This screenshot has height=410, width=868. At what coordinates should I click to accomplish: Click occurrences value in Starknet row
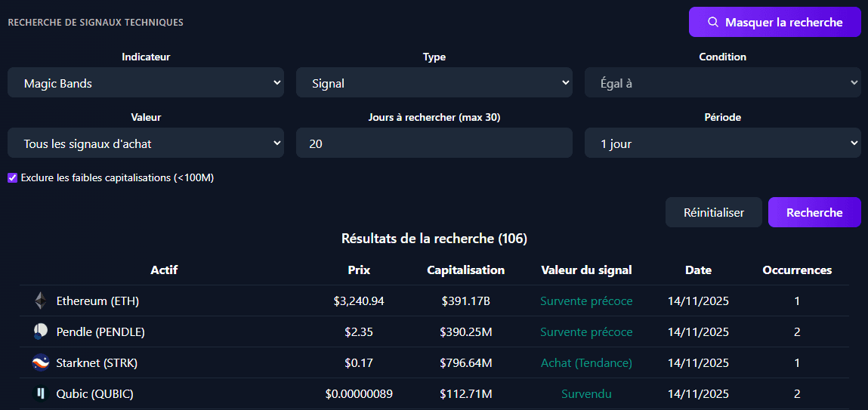[x=796, y=363]
